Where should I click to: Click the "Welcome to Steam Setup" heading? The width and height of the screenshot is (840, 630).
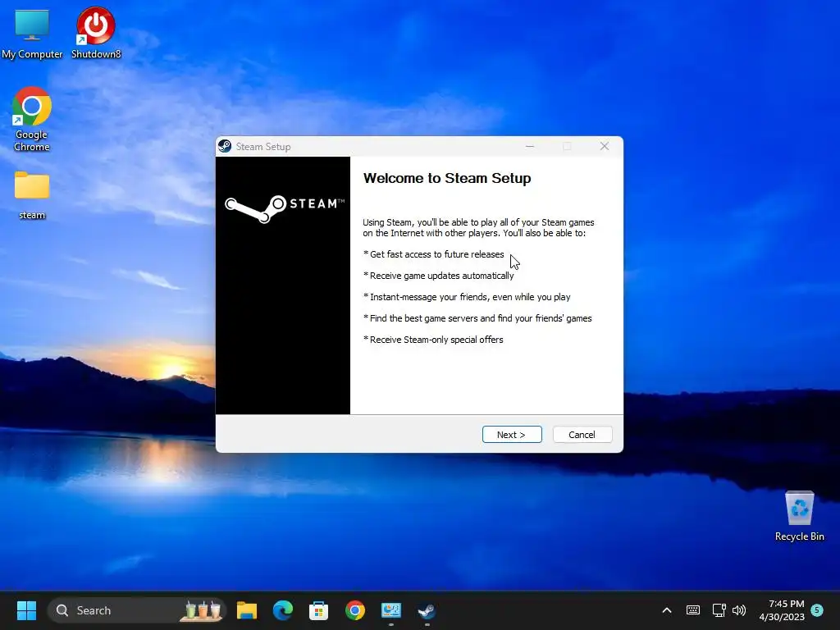[447, 178]
